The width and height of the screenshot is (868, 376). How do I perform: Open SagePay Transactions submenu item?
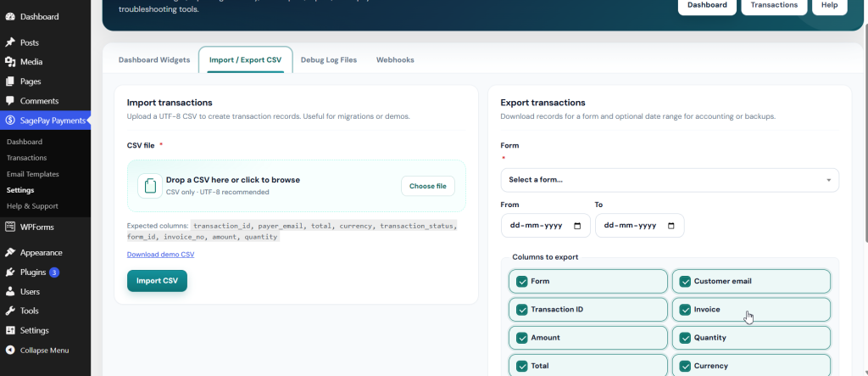coord(26,158)
